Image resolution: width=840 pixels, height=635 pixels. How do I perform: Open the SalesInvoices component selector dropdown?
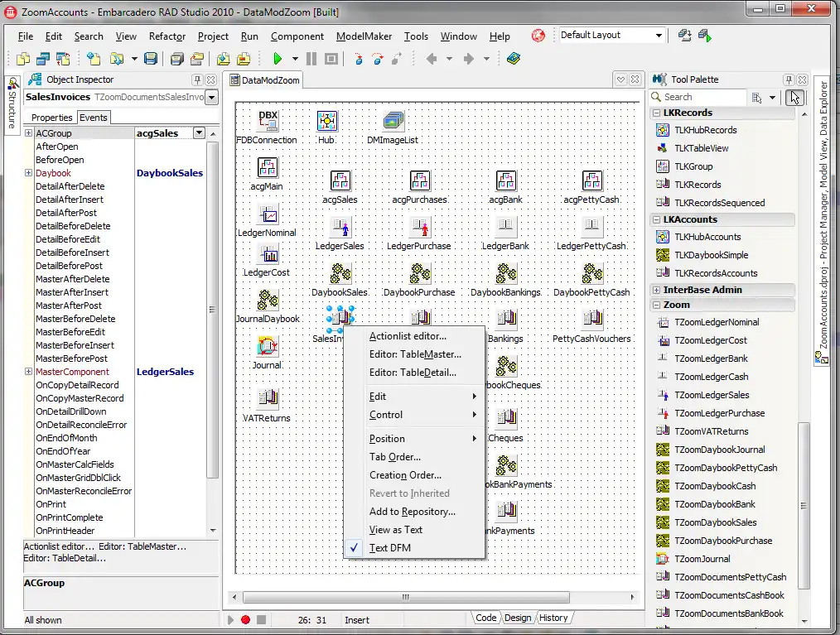point(212,98)
